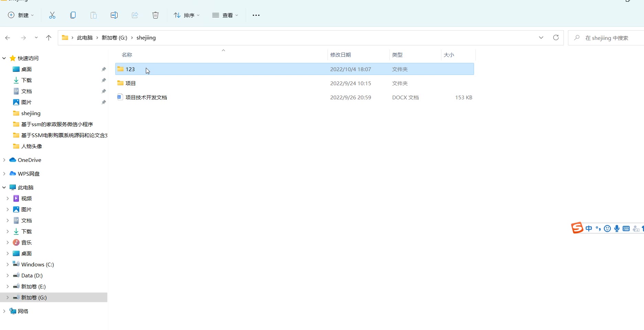Click the Rename icon in toolbar
644x330 pixels.
[114, 15]
